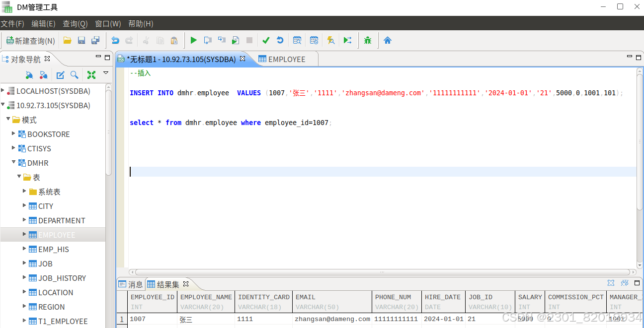
Task: Collapse the 10.92.73.105(SYSDBA) server node
Action: click(3, 105)
